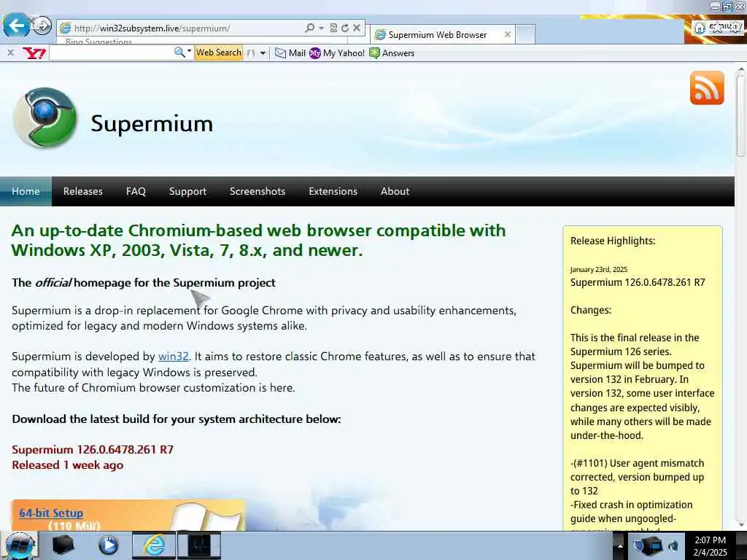Click the Supermium page title heading
The image size is (747, 560).
(152, 123)
